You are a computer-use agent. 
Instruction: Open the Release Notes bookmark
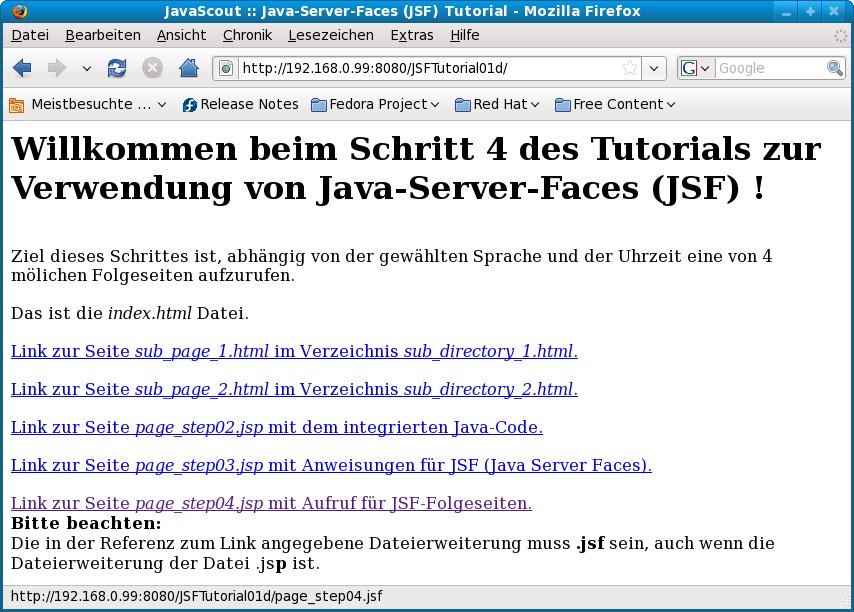pyautogui.click(x=240, y=104)
